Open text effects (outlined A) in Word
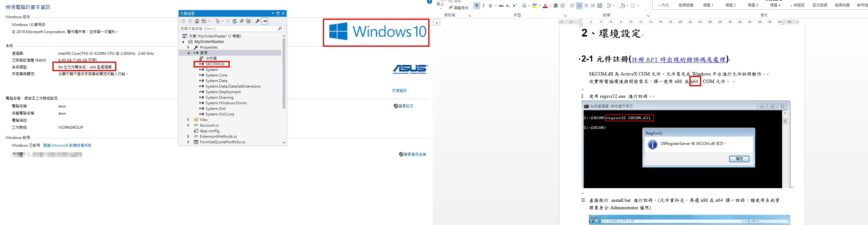Screen dimensions: 868x225 (524, 6)
